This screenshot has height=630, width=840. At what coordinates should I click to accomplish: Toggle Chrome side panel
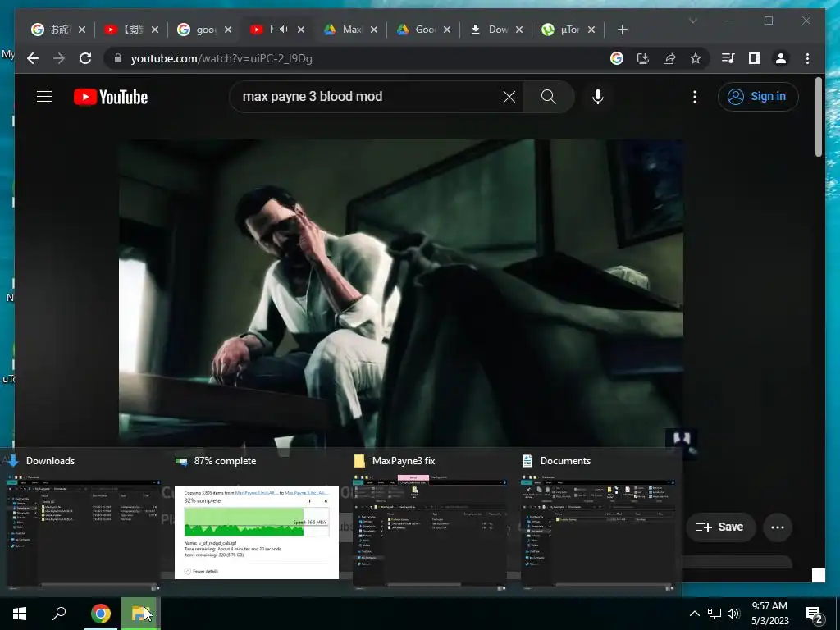tap(755, 58)
